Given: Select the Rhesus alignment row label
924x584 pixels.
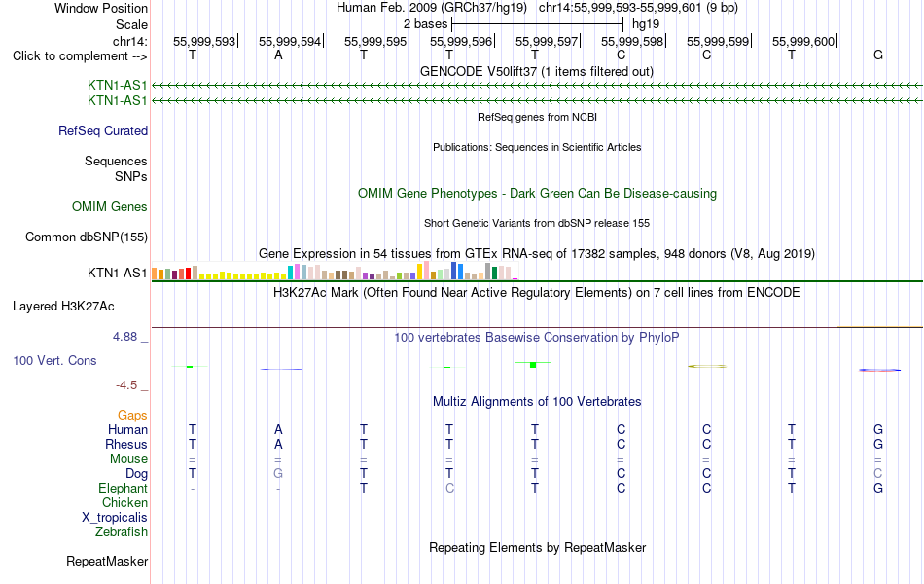Looking at the screenshot, I should (x=126, y=444).
